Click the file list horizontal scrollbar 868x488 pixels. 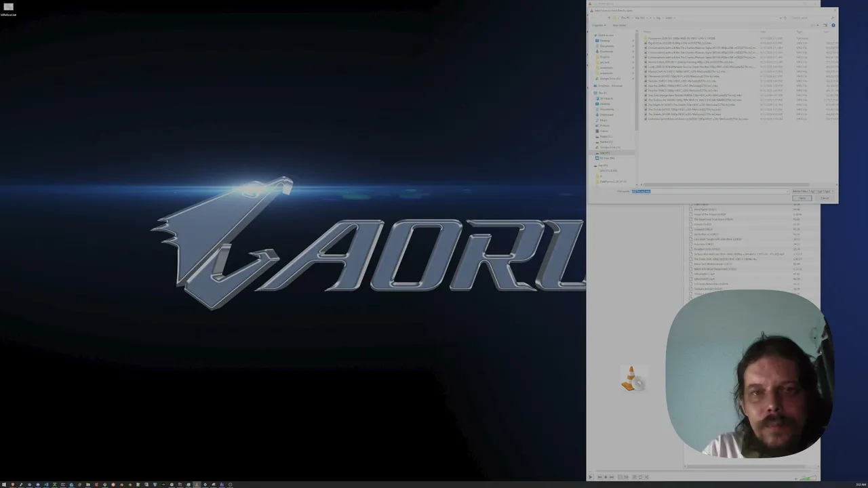tap(726, 184)
